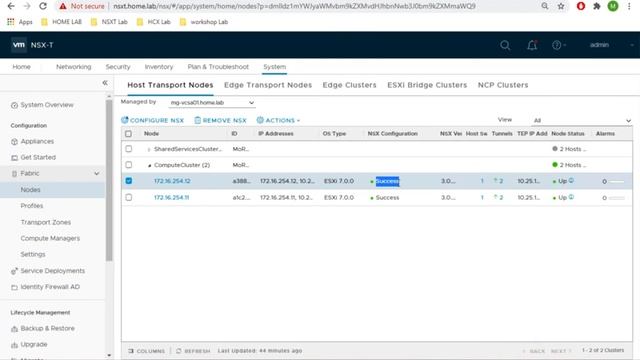
Task: Open the notifications bell
Action: (x=532, y=45)
